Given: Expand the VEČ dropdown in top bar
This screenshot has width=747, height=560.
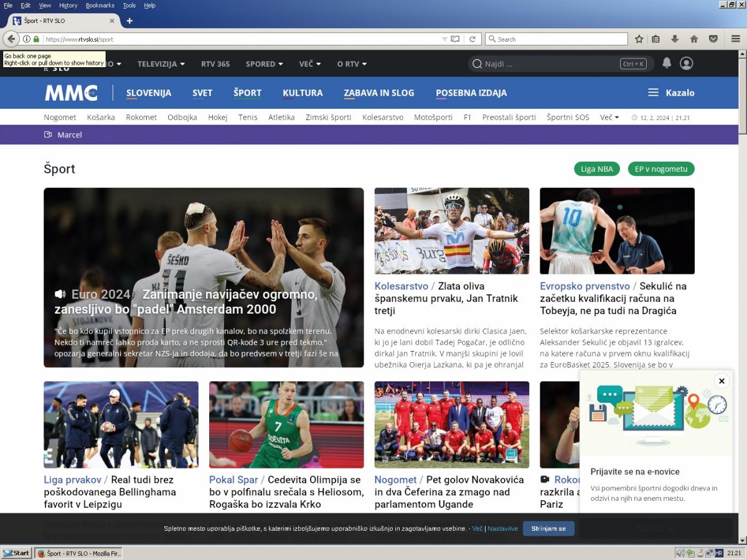Looking at the screenshot, I should pyautogui.click(x=310, y=63).
